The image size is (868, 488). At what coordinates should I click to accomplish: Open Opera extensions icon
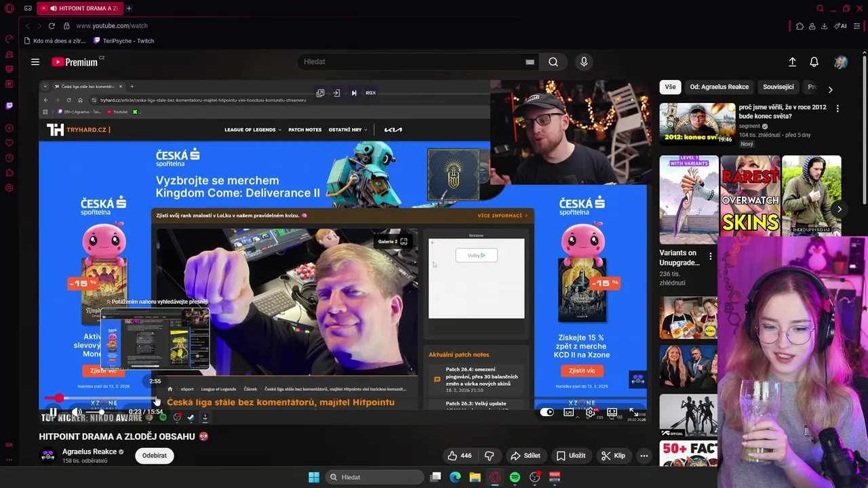click(800, 26)
